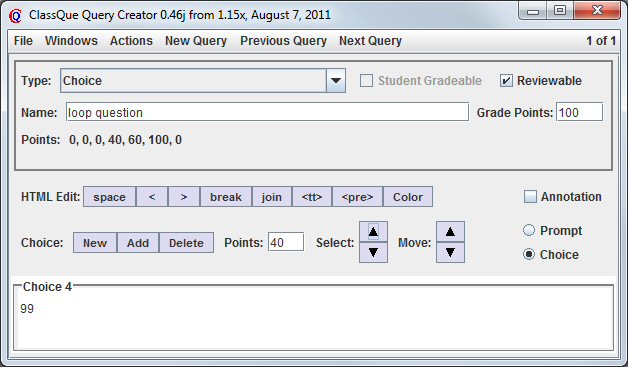Click the Select up arrow button
Screen dimensions: 628x367
(x=373, y=232)
